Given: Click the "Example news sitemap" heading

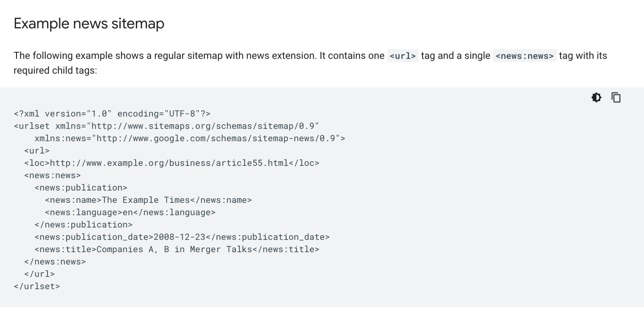Looking at the screenshot, I should click(89, 24).
